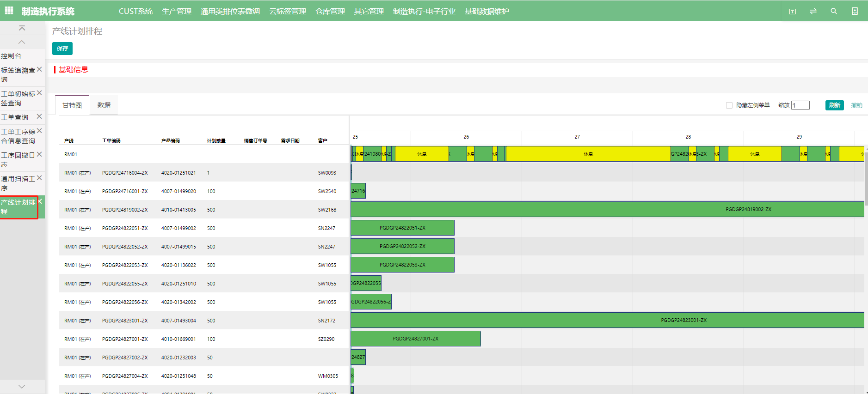Click the 工单编码 column header
868x394 pixels.
coord(111,140)
